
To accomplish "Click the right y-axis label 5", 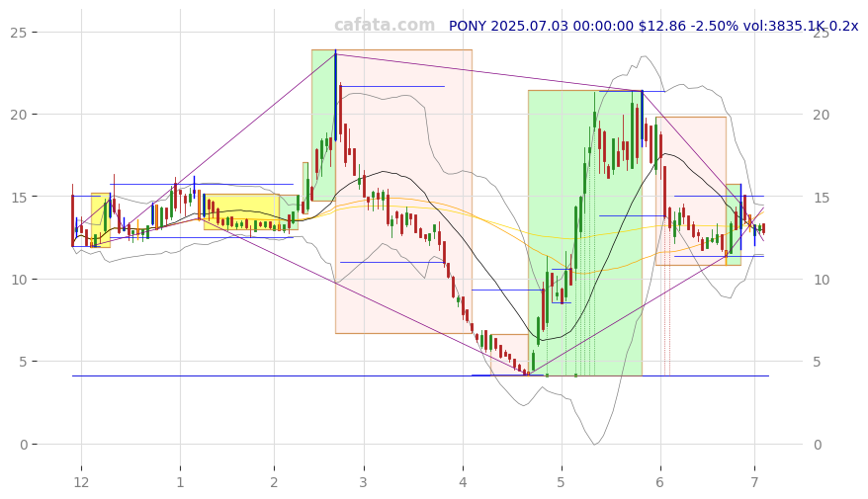I will (817, 363).
